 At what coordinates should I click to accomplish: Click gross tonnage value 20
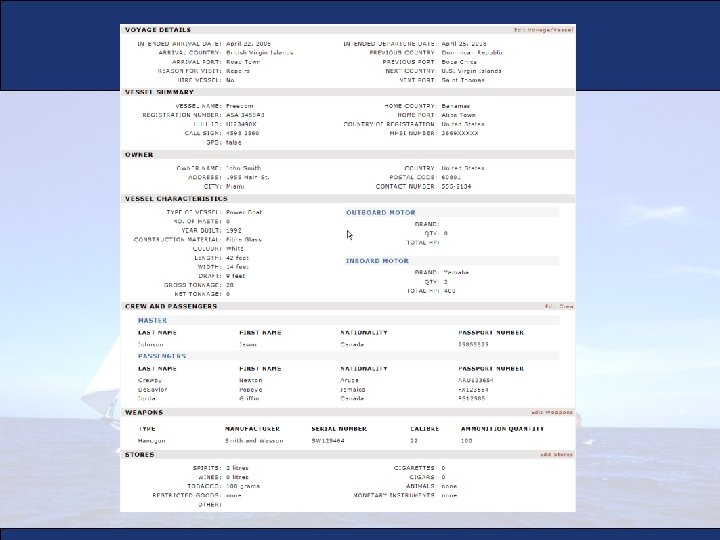click(230, 285)
